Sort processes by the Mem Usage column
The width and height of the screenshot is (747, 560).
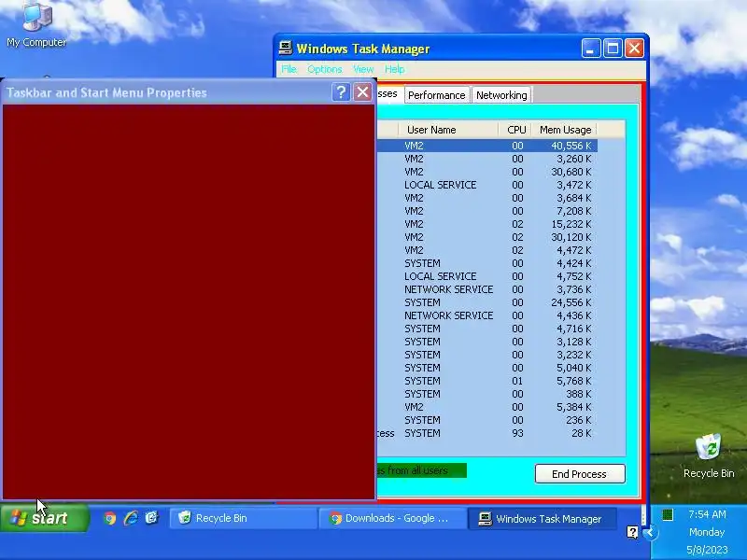coord(564,130)
